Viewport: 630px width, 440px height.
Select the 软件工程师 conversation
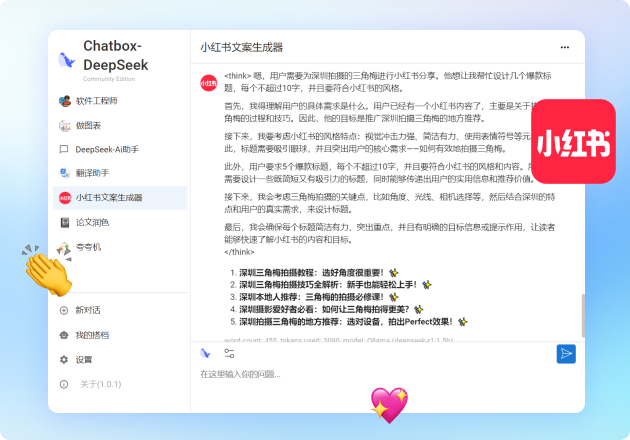96,101
